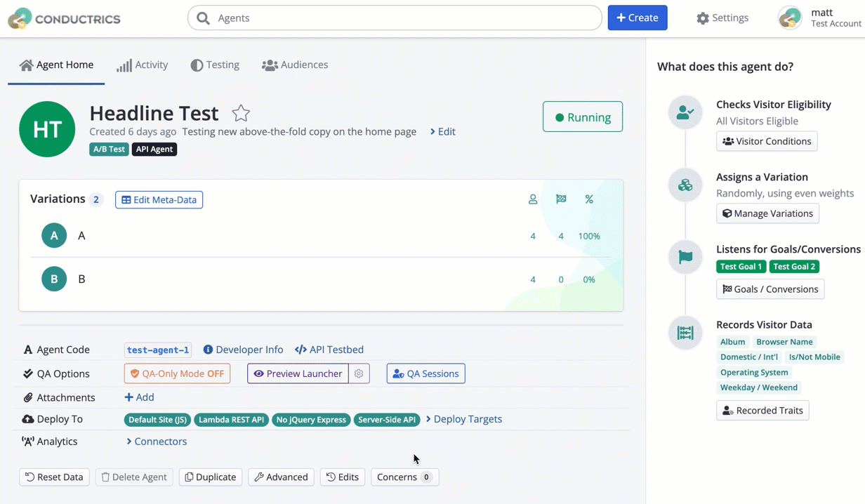Click the Attachments paperclip icon
Viewport: 865px width, 504px height.
[x=28, y=397]
